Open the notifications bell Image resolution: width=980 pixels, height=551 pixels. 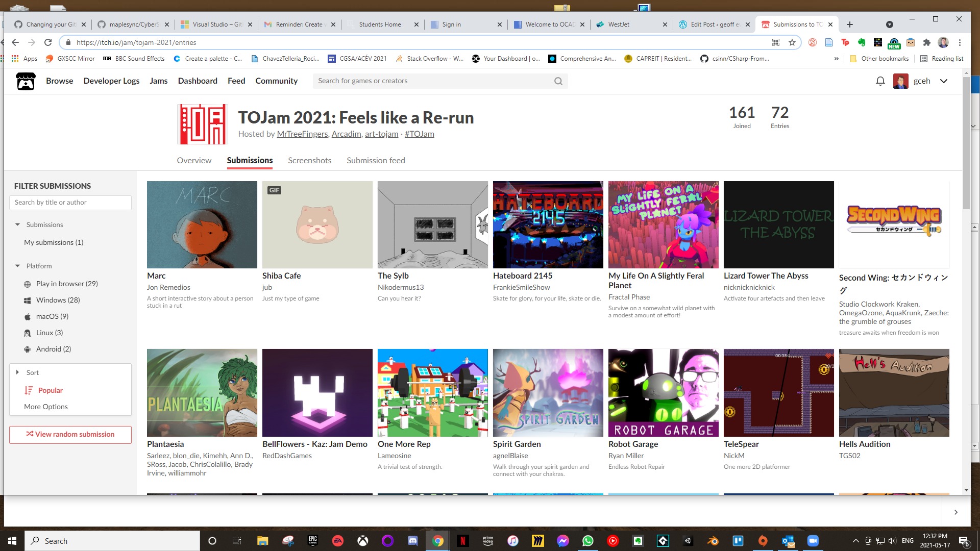point(880,81)
